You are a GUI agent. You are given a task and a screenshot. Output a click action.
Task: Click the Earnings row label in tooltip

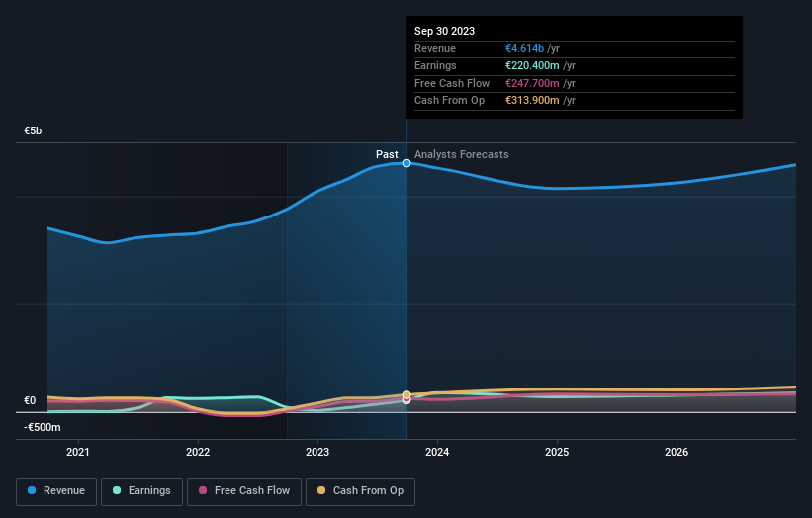pos(435,65)
